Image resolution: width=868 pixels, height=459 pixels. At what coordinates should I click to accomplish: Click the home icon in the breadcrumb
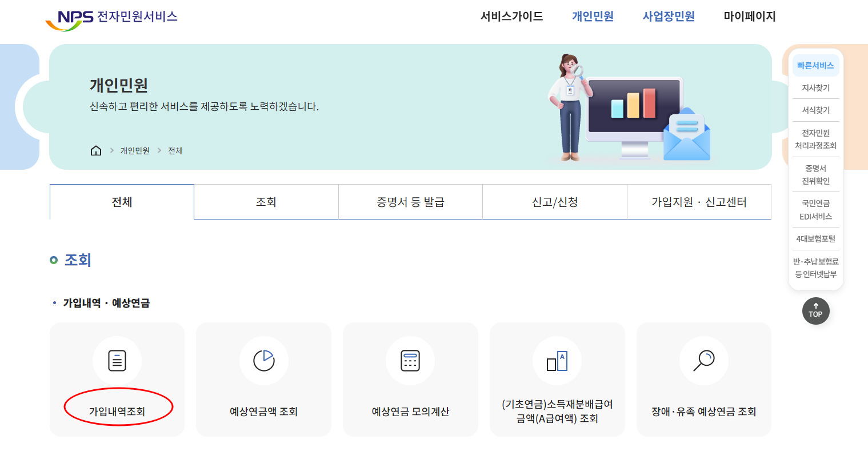(x=95, y=150)
